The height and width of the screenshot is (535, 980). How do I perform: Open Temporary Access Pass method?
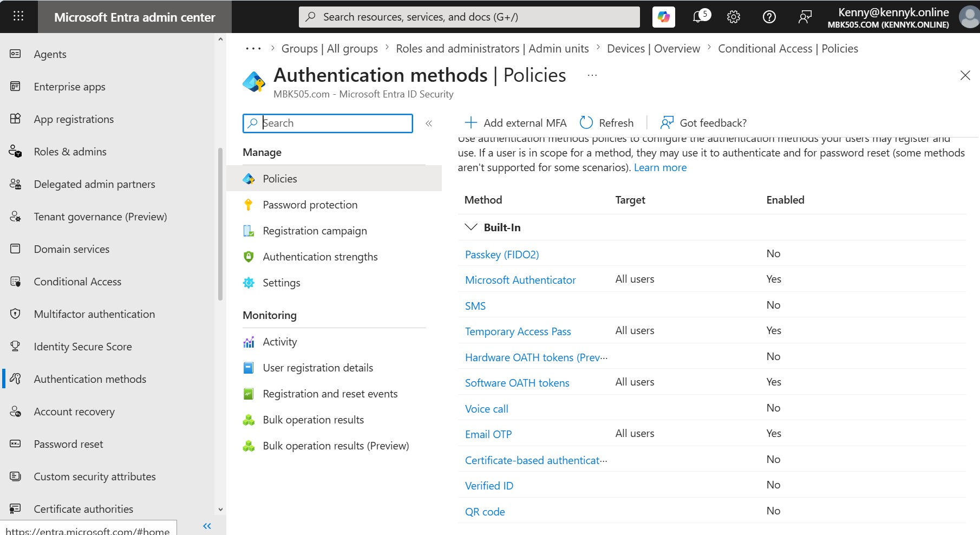pos(518,331)
